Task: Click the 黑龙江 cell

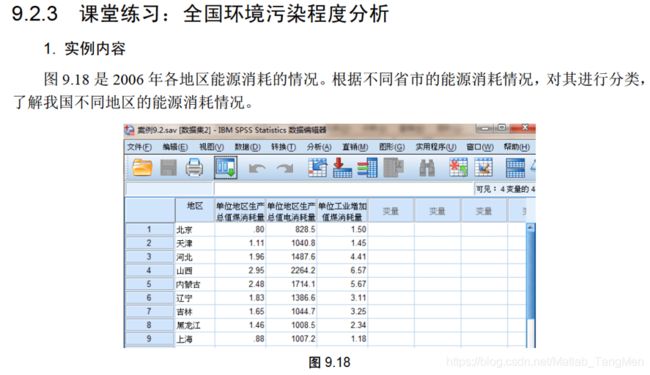Action: click(x=195, y=325)
